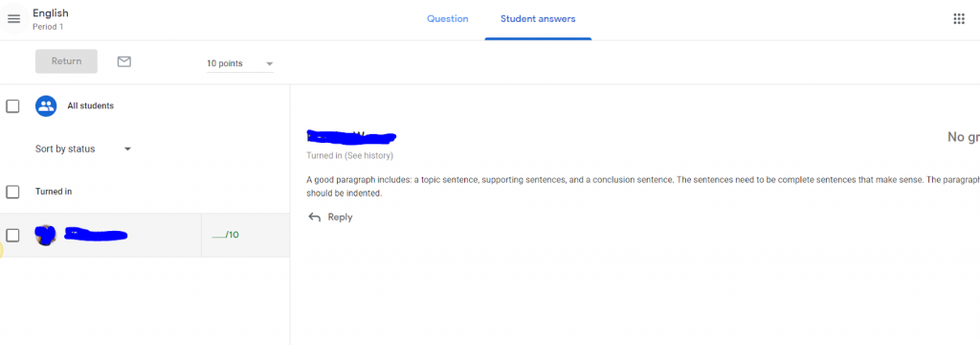980x345 pixels.
Task: Select the redacted student name in the list
Action: (97, 235)
